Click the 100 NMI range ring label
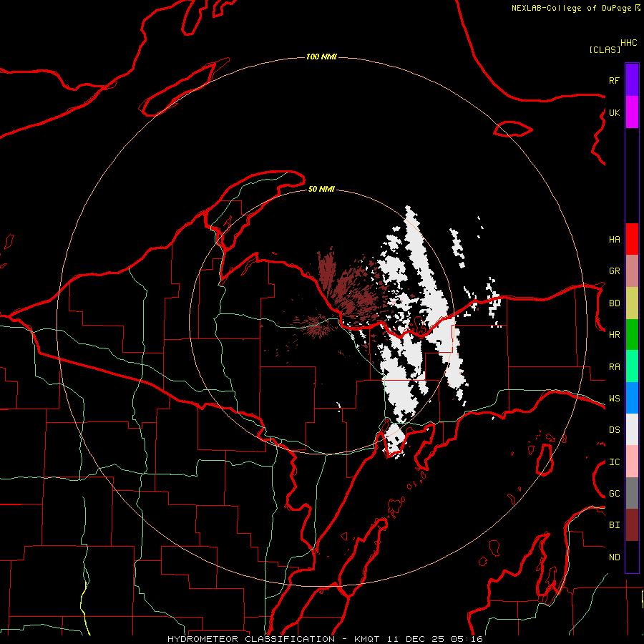The width and height of the screenshot is (644, 644). [x=321, y=57]
